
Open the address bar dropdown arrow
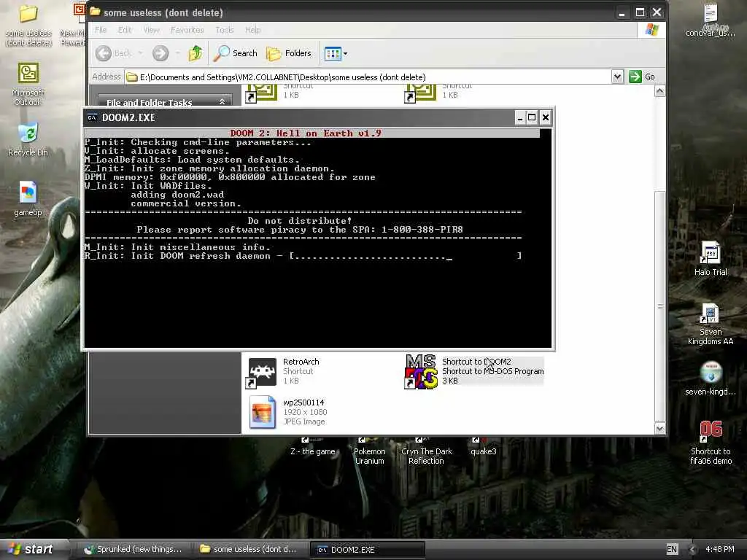pos(617,77)
